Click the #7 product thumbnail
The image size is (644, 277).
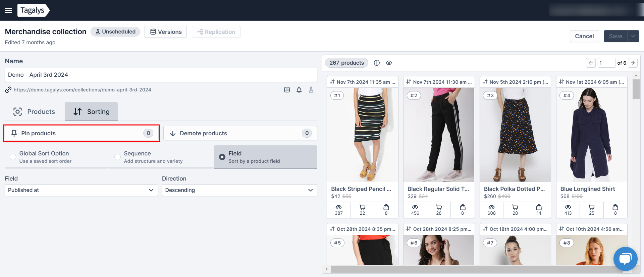point(516,250)
